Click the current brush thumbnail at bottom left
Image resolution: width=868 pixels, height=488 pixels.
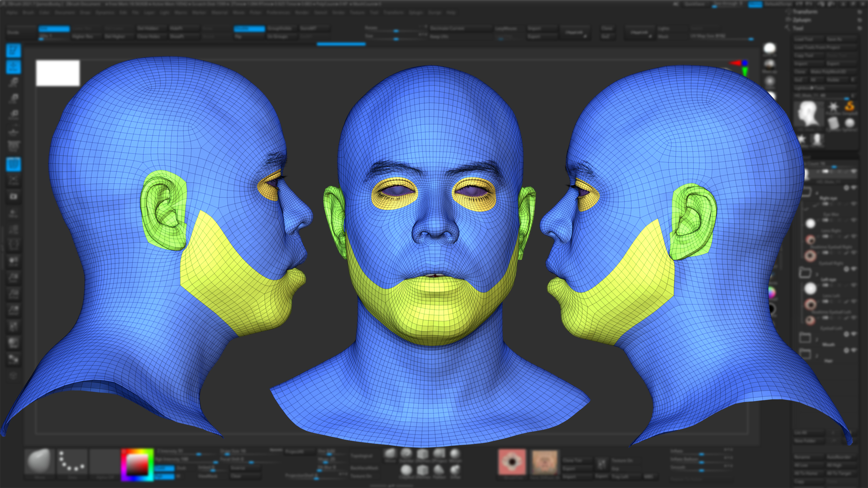(x=40, y=462)
